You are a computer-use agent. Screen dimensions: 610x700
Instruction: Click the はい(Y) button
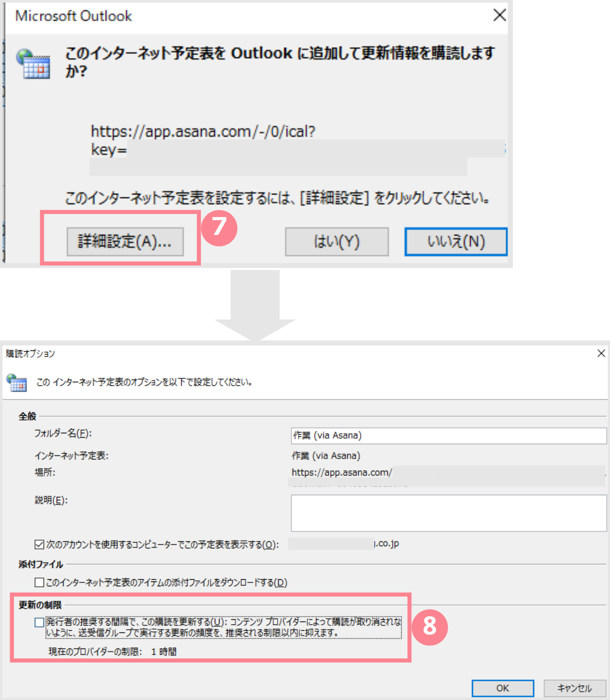click(x=337, y=241)
